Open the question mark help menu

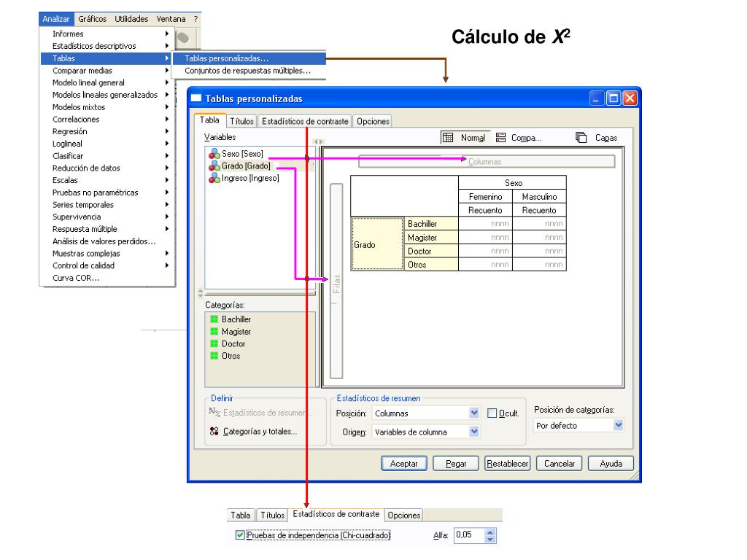click(196, 18)
